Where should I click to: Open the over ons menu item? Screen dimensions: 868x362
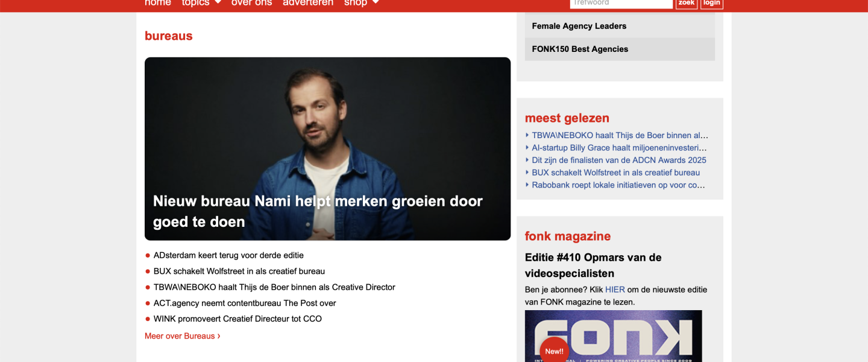[x=251, y=3]
